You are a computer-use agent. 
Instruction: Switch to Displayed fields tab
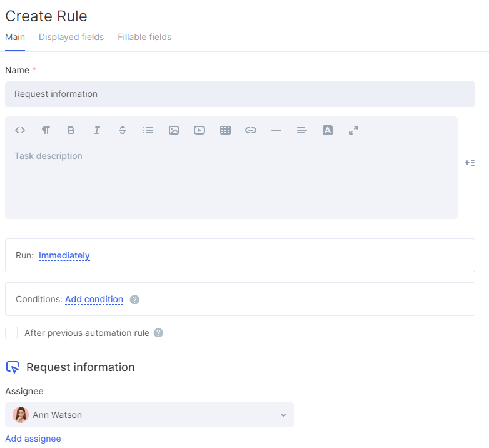click(71, 37)
